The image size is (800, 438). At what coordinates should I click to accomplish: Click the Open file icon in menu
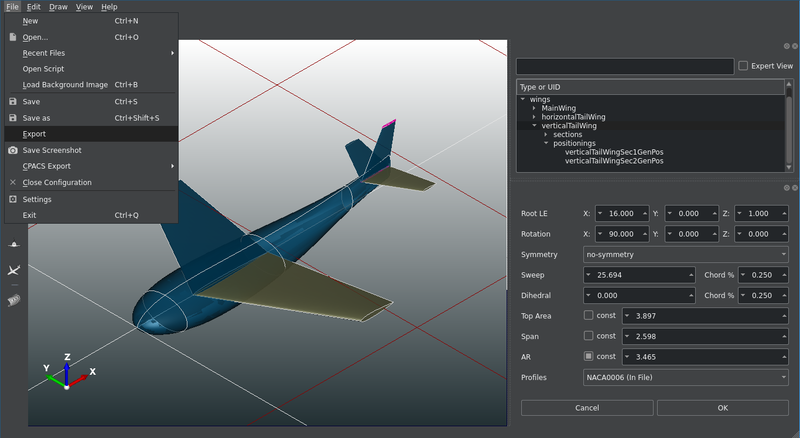12,37
